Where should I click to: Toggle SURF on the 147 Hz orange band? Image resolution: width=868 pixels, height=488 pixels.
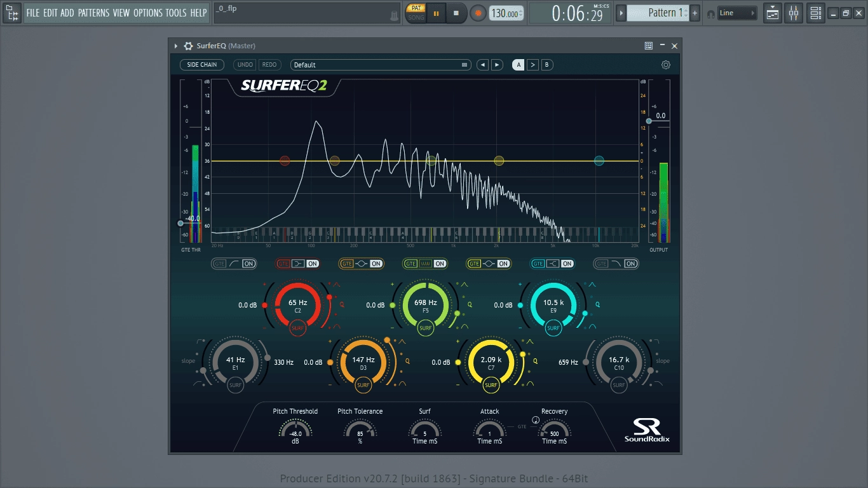[363, 385]
